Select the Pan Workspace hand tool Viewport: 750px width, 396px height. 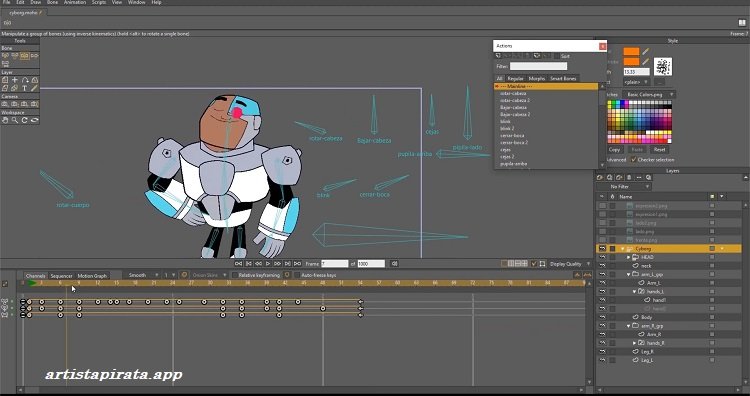[5, 120]
